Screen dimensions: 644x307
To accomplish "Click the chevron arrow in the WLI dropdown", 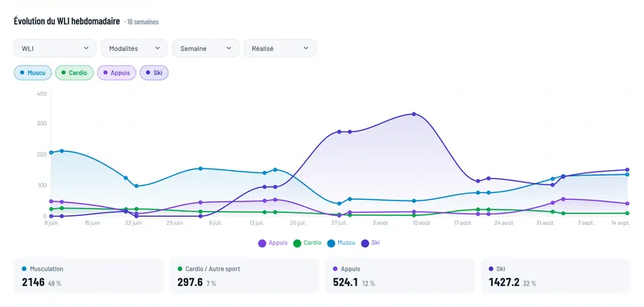I will (x=86, y=48).
